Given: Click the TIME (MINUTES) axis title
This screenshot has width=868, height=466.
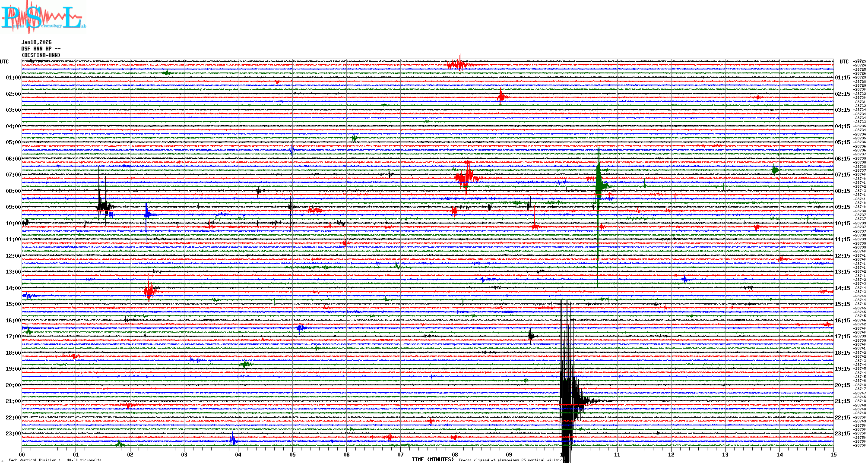Looking at the screenshot, I should pyautogui.click(x=432, y=460).
